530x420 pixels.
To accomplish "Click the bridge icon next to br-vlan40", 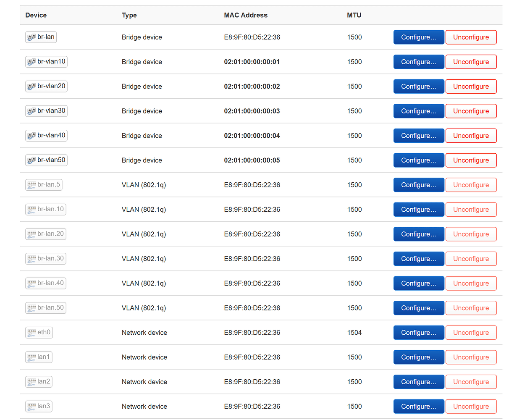I will coord(31,135).
